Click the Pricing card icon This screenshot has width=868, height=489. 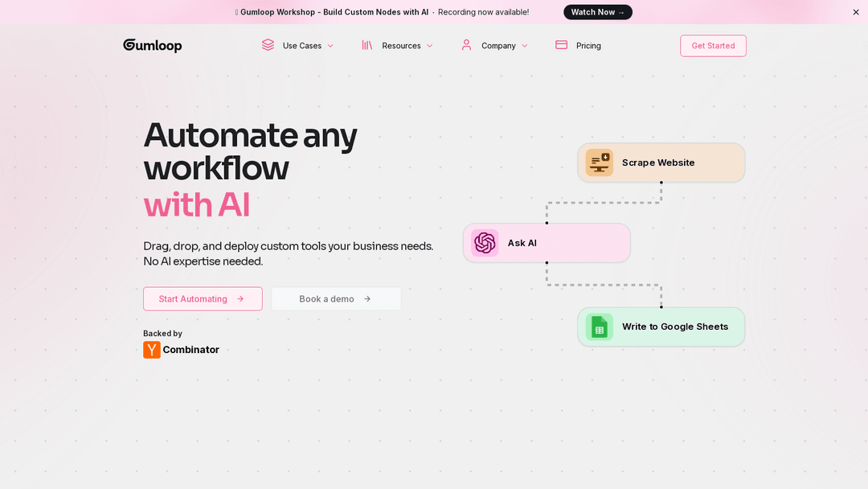[561, 45]
